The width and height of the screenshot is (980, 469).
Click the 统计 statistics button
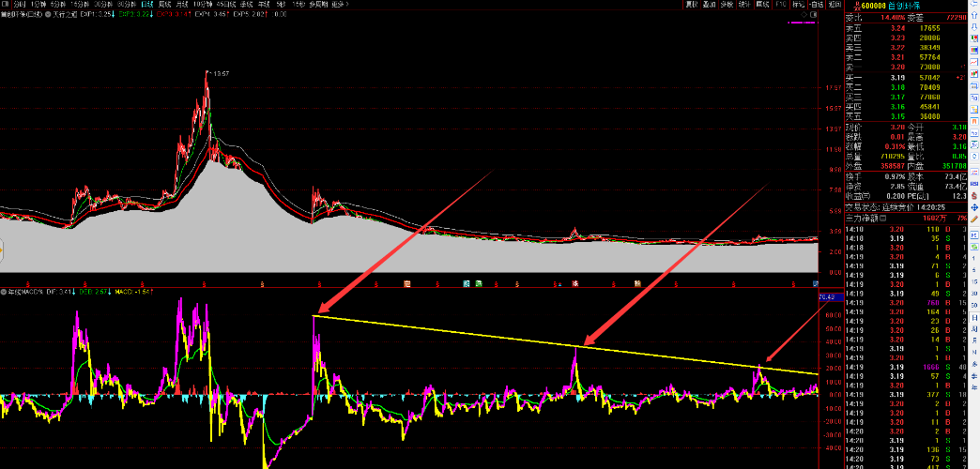(745, 5)
